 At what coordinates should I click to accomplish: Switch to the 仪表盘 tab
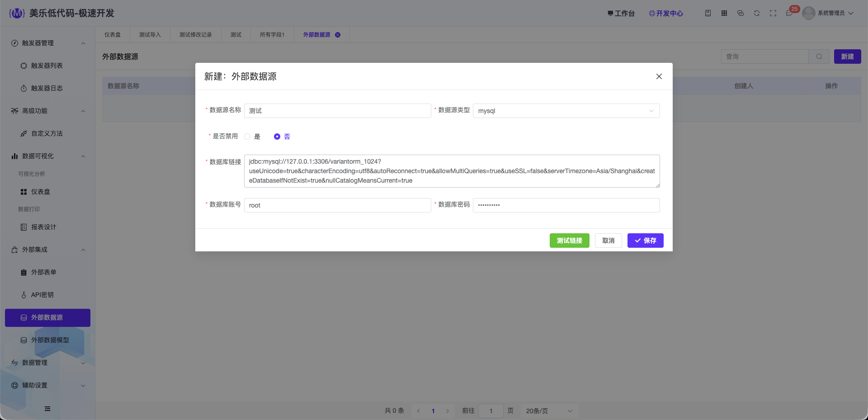113,35
